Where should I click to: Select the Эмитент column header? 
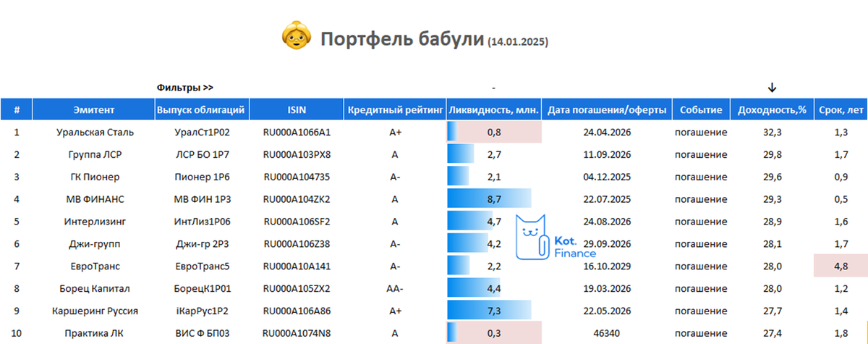pos(94,110)
